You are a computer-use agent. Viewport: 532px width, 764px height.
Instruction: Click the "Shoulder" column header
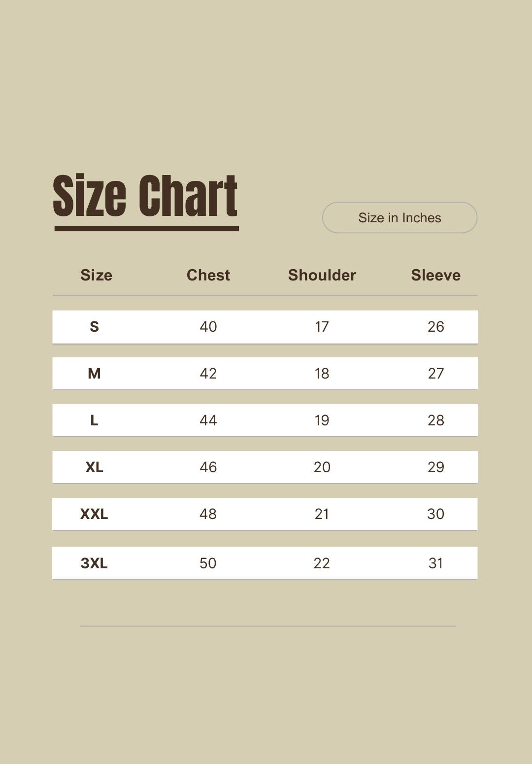tap(322, 275)
